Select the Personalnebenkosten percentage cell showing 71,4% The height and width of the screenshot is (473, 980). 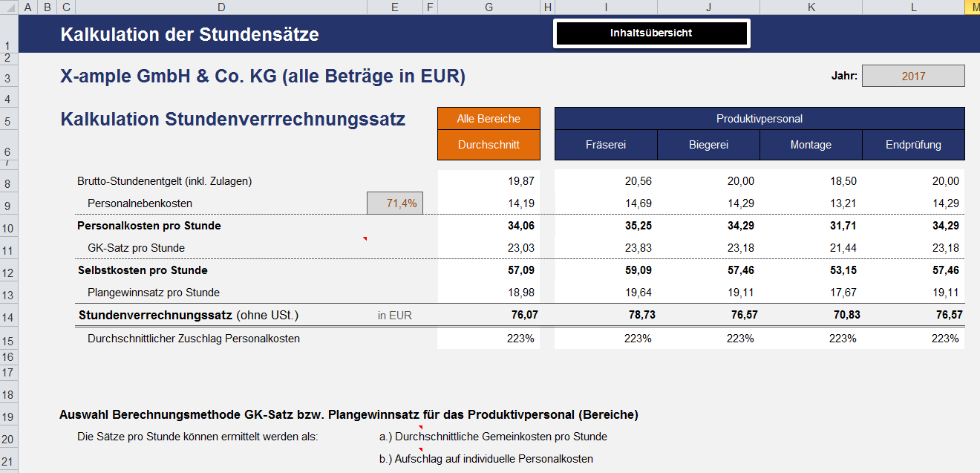point(394,202)
